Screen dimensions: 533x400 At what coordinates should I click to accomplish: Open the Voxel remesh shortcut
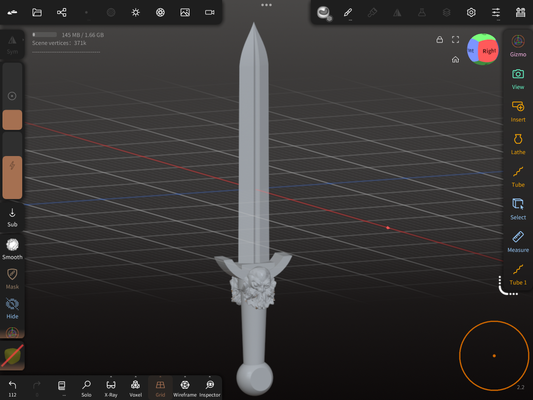(136, 388)
